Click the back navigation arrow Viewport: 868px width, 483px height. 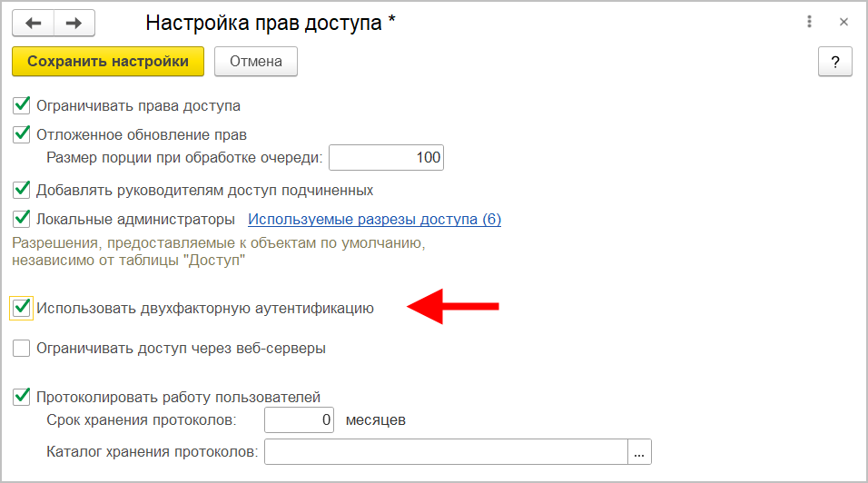(34, 23)
